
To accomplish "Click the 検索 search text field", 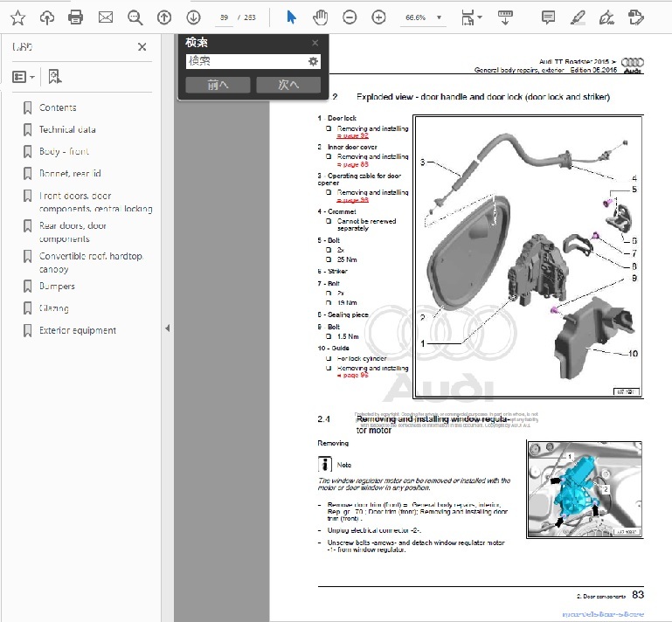I will point(246,61).
